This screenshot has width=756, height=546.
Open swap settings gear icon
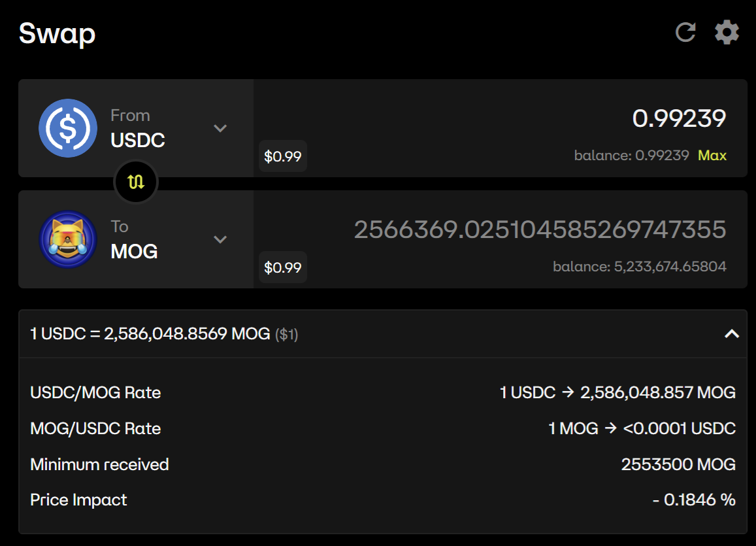(727, 32)
